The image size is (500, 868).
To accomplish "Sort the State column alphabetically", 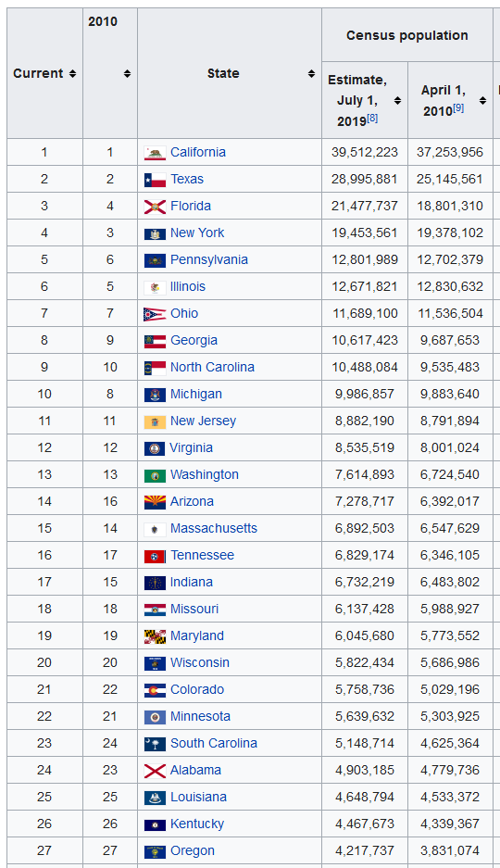I will pos(311,73).
